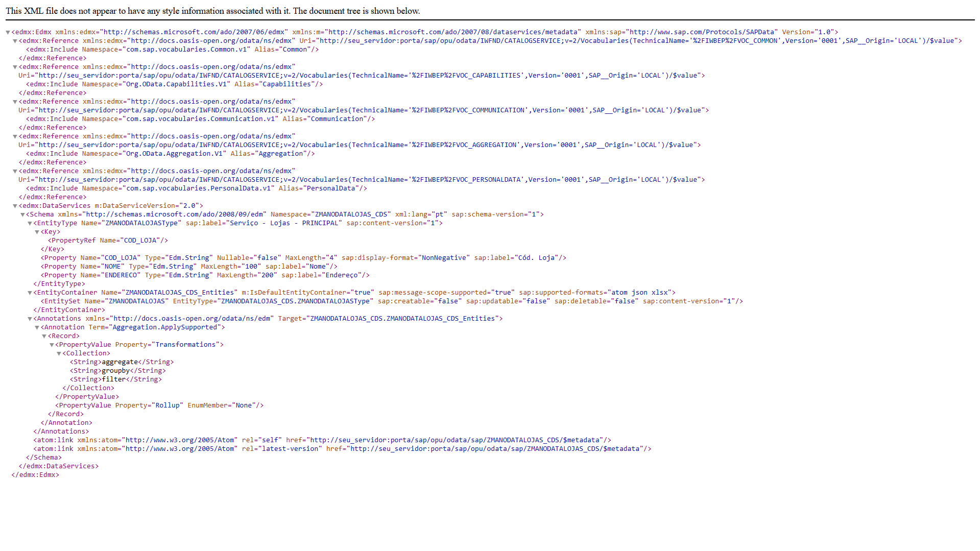Click the latest-version atom:link href URL

click(495, 449)
